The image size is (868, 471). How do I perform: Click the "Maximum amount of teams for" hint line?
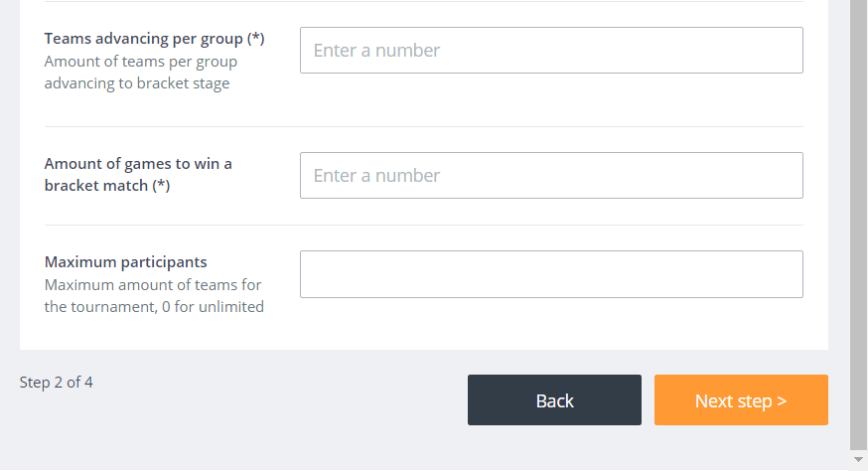point(153,285)
